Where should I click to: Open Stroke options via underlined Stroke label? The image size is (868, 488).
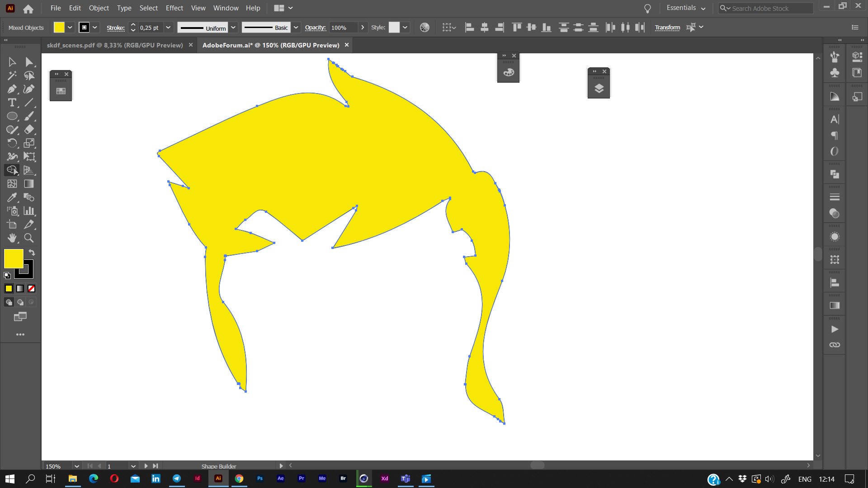[x=115, y=28]
